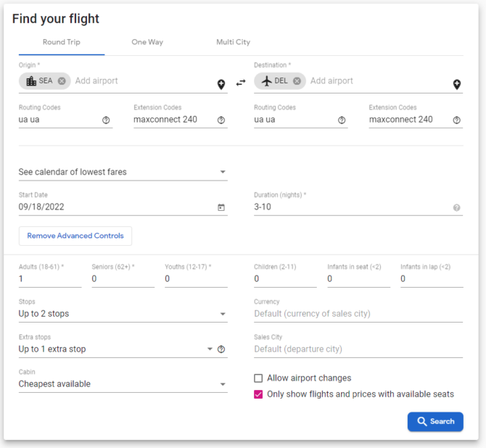Focus the Adults count field

(x=50, y=279)
